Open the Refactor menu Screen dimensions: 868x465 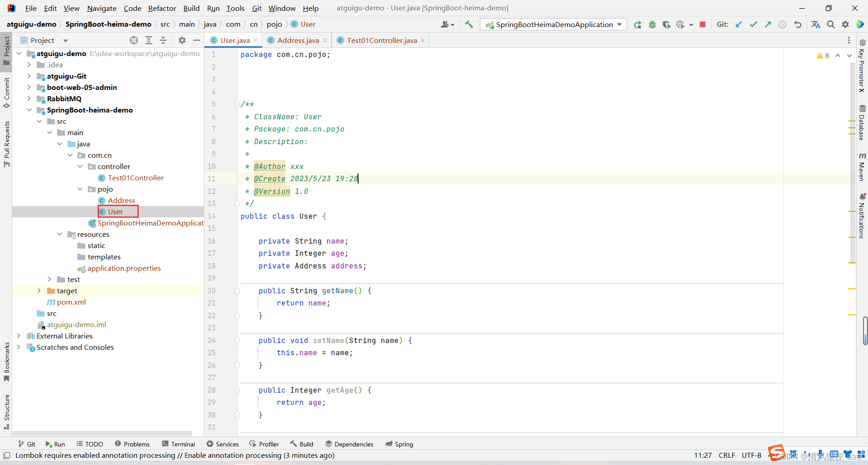tap(162, 8)
